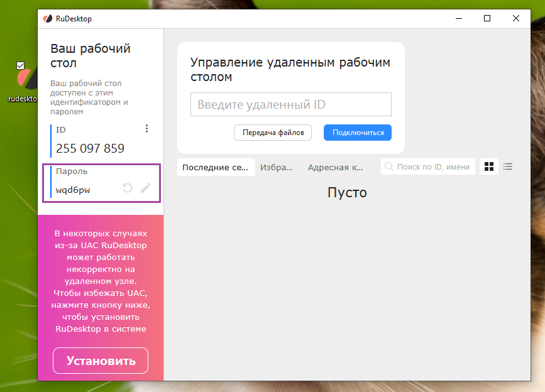Image resolution: width=545 pixels, height=392 pixels.
Task: Focus the Введите удаленный ID field
Action: click(291, 104)
